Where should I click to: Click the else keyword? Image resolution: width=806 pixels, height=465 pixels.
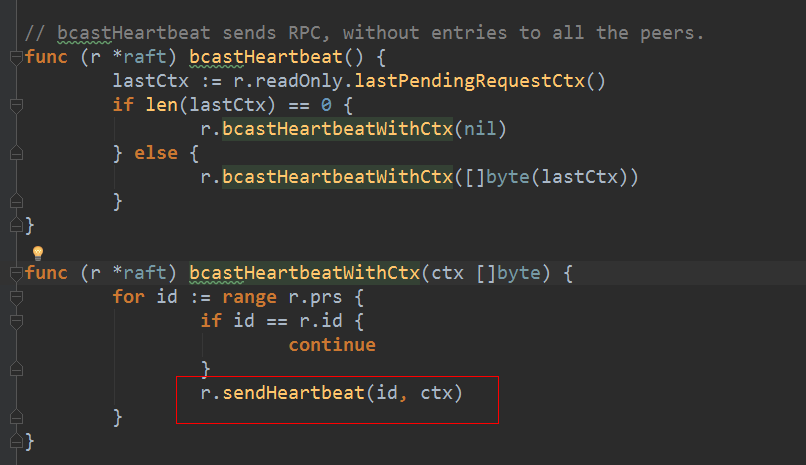click(x=156, y=153)
